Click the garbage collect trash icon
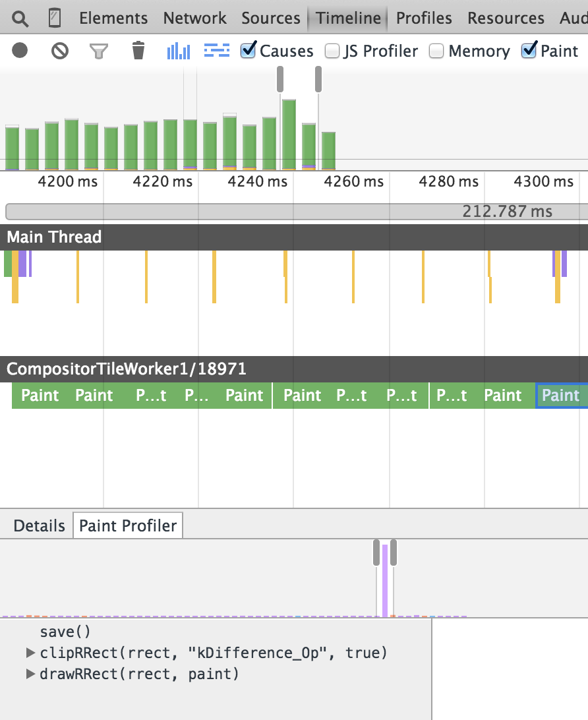Viewport: 588px width, 720px height. [138, 50]
